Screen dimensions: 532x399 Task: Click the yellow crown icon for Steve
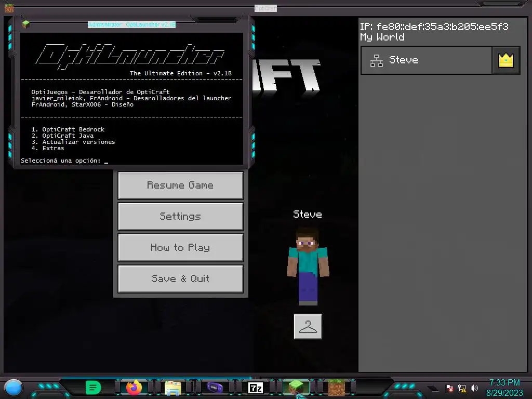[506, 60]
